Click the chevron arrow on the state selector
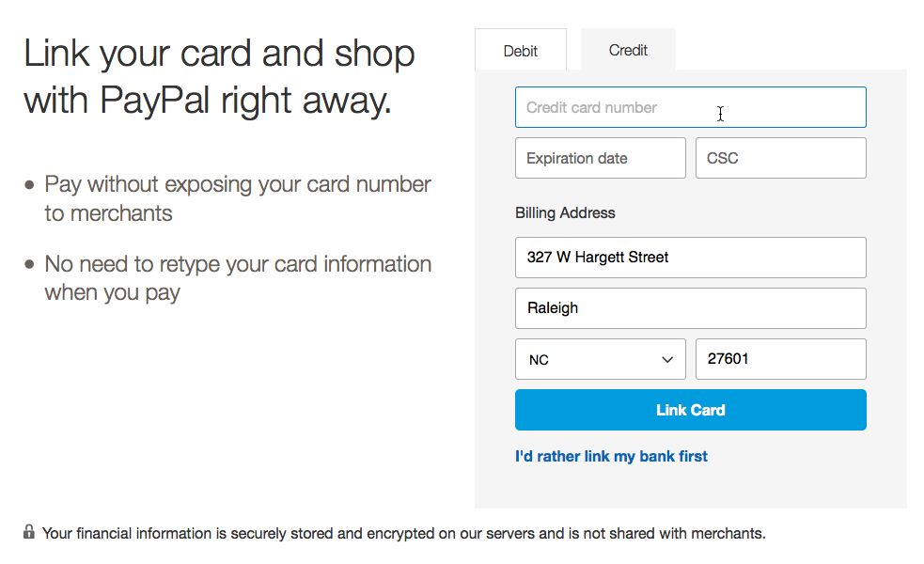Image resolution: width=924 pixels, height=564 pixels. (x=667, y=359)
